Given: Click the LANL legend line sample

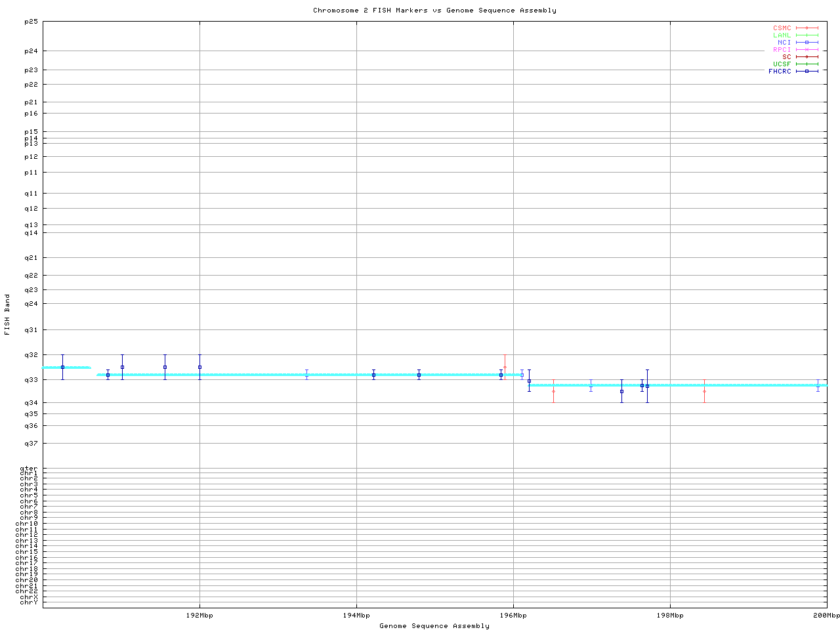Looking at the screenshot, I should (807, 35).
